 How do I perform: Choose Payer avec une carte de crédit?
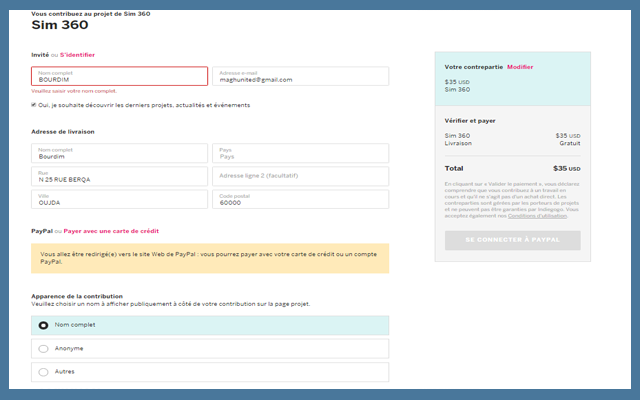pos(111,231)
